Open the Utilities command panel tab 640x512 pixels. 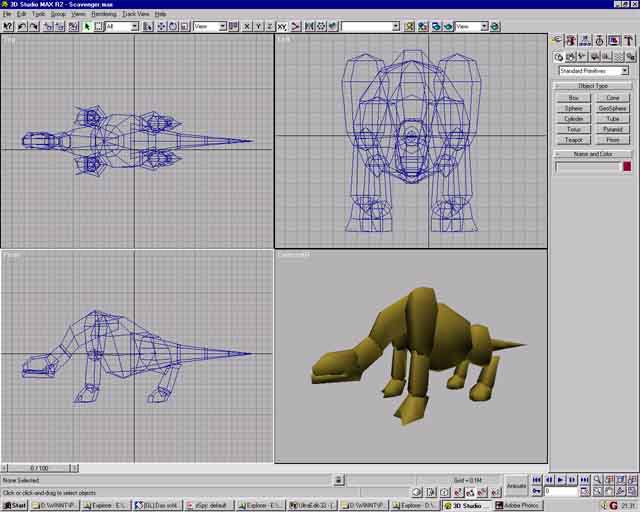[x=628, y=41]
